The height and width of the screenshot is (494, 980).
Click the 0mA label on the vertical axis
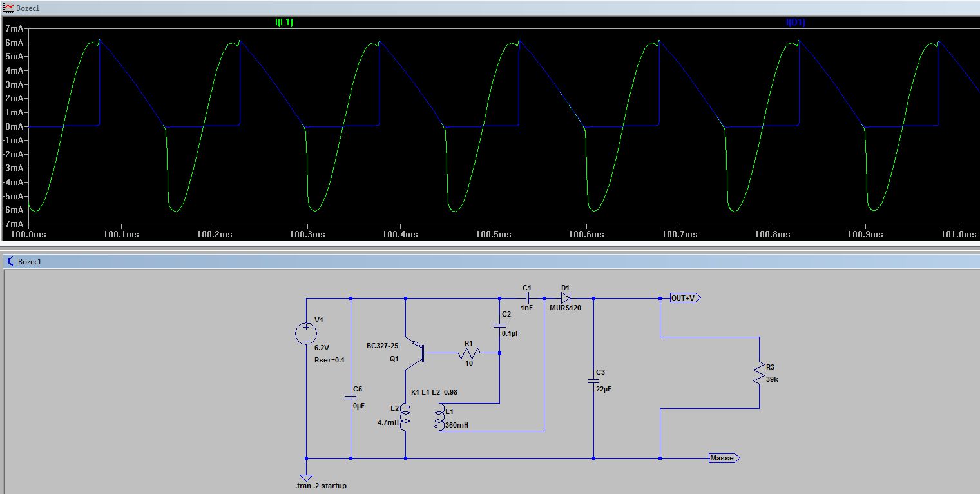[15, 126]
